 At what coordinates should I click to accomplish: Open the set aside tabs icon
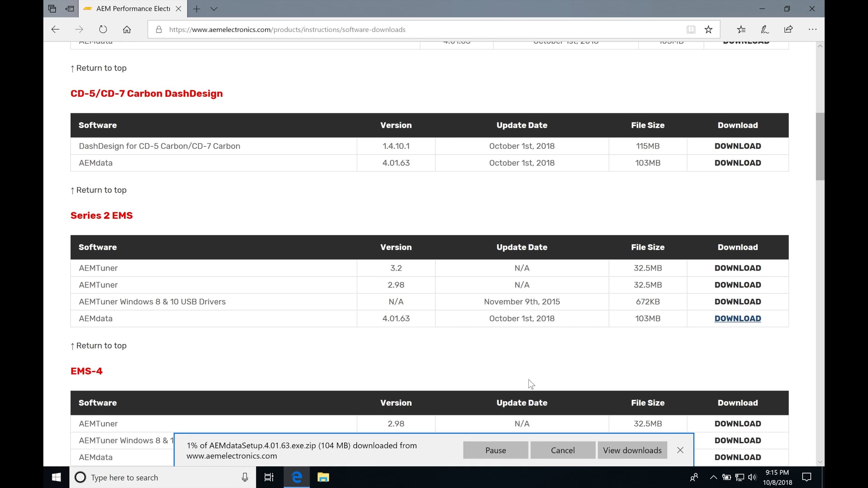point(52,9)
